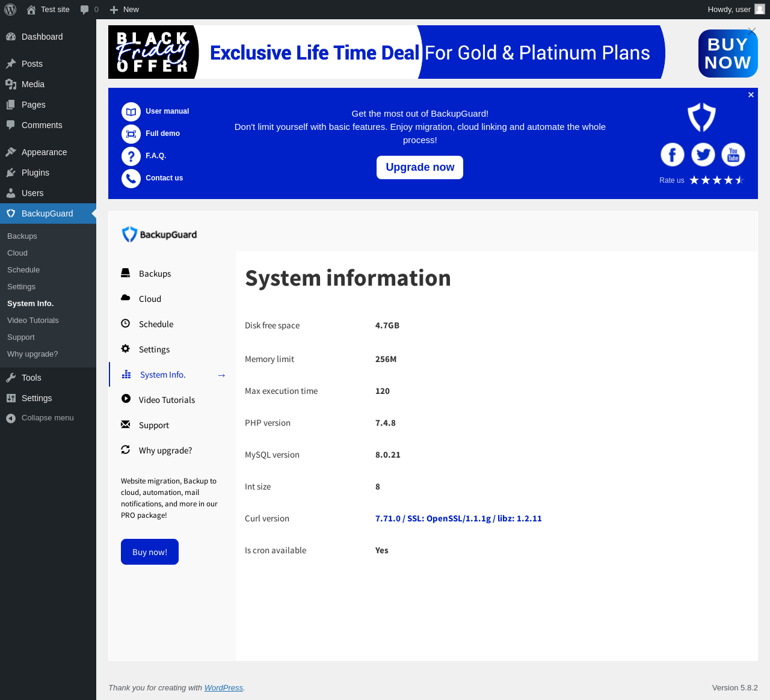
Task: Click the Why upgrade? refresh icon
Action: (x=126, y=450)
